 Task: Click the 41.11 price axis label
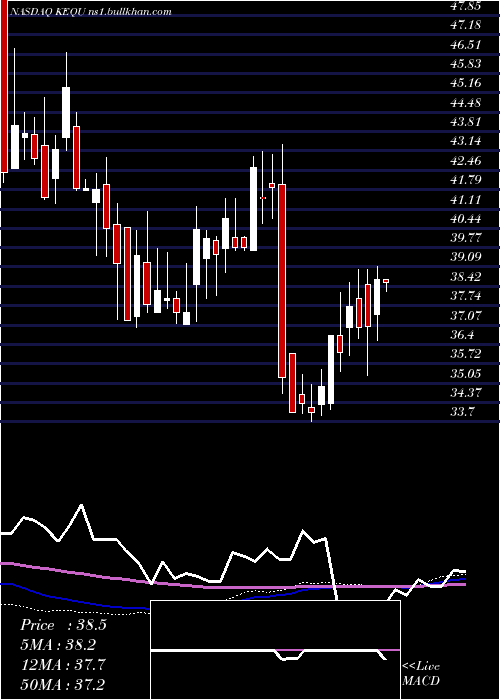tap(467, 199)
